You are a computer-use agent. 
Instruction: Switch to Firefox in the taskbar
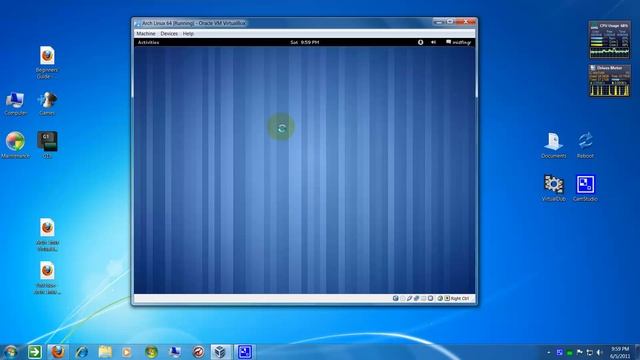click(58, 352)
